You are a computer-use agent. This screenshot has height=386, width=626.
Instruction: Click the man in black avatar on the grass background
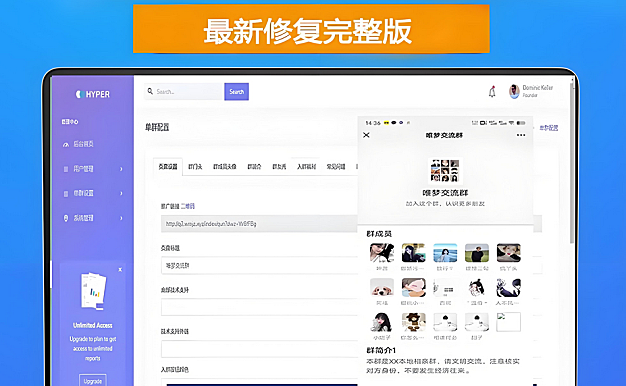click(477, 253)
